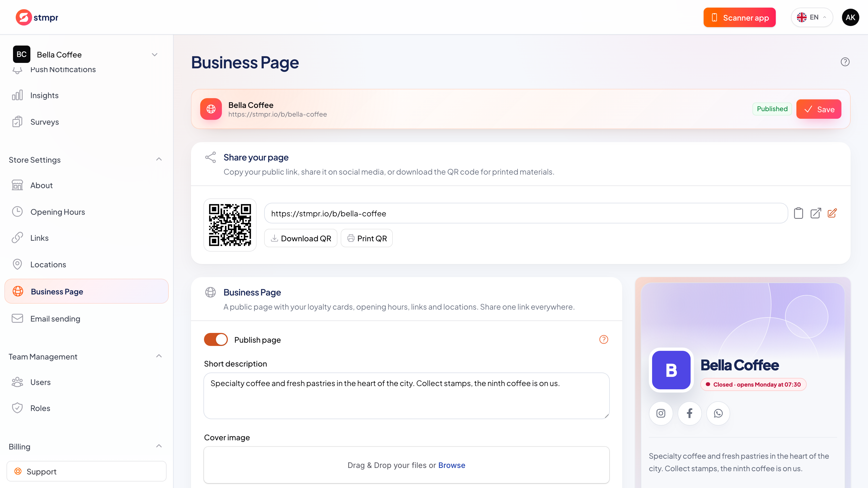Click the Download QR button
The width and height of the screenshot is (868, 488).
[301, 238]
